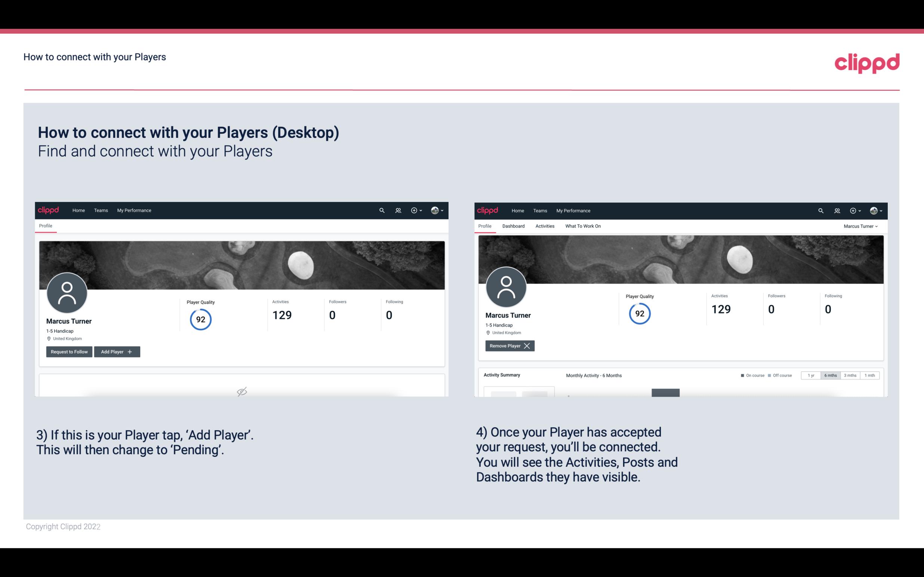The height and width of the screenshot is (577, 924).
Task: Select the '6 mths' activity timeframe toggle
Action: point(830,375)
